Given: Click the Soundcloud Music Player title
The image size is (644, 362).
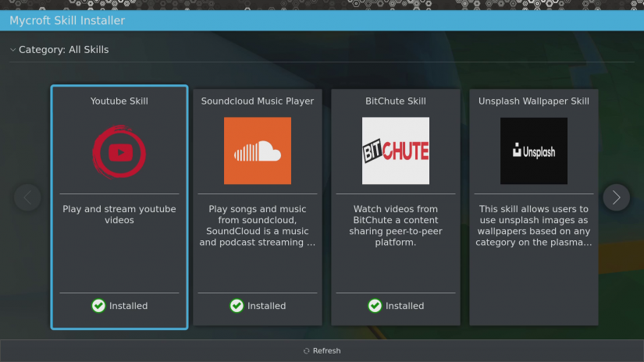Looking at the screenshot, I should click(258, 101).
